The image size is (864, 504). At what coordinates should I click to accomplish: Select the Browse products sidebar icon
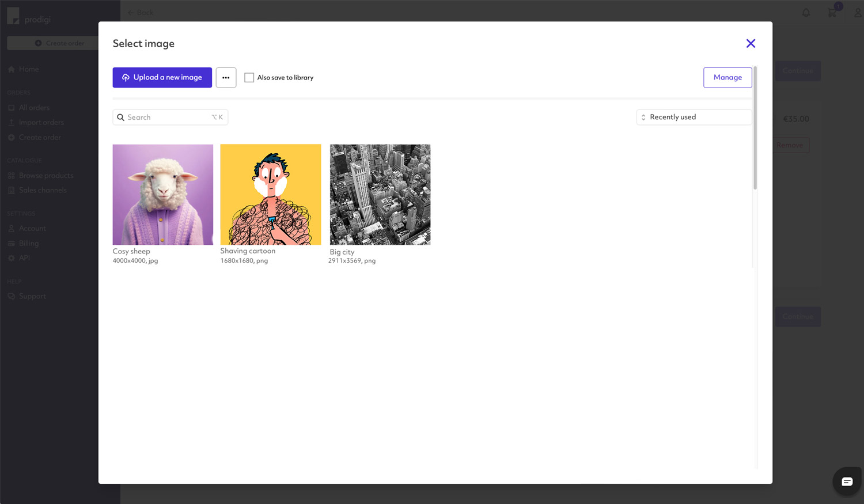tap(12, 175)
